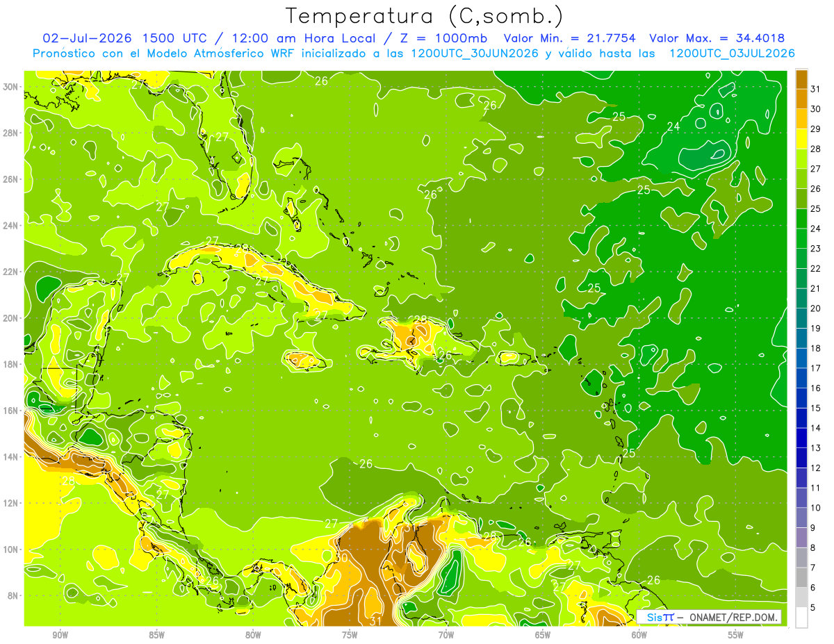Click the 27 label on the color scale
The width and height of the screenshot is (834, 644).
816,169
